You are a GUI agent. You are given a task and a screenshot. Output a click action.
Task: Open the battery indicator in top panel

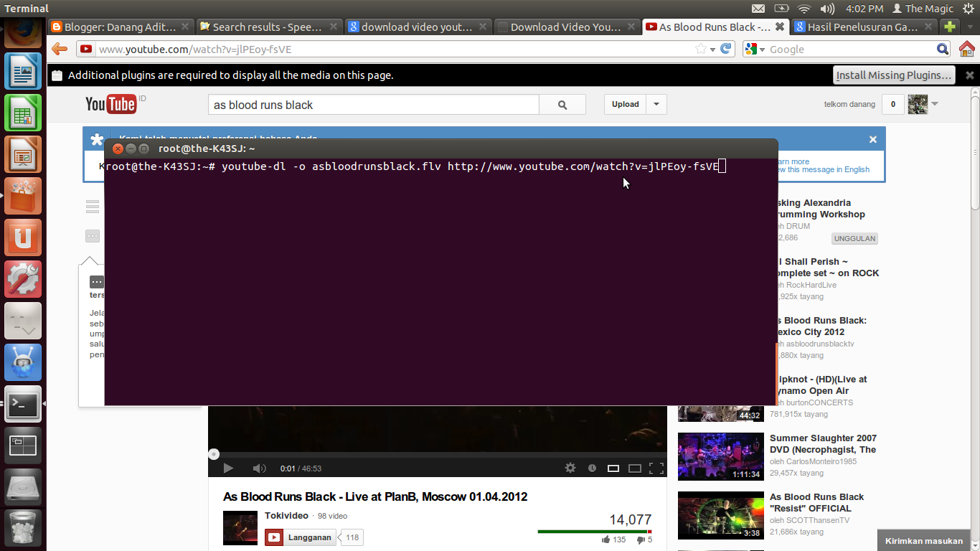pyautogui.click(x=781, y=9)
